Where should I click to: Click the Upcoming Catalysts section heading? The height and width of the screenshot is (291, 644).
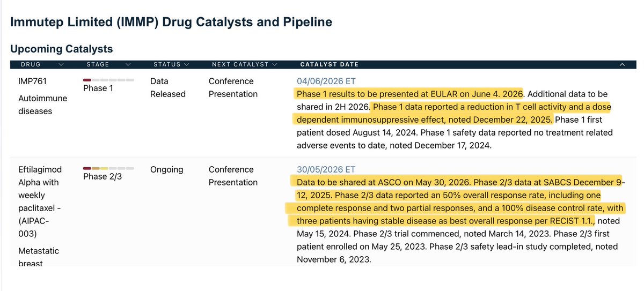(62, 49)
